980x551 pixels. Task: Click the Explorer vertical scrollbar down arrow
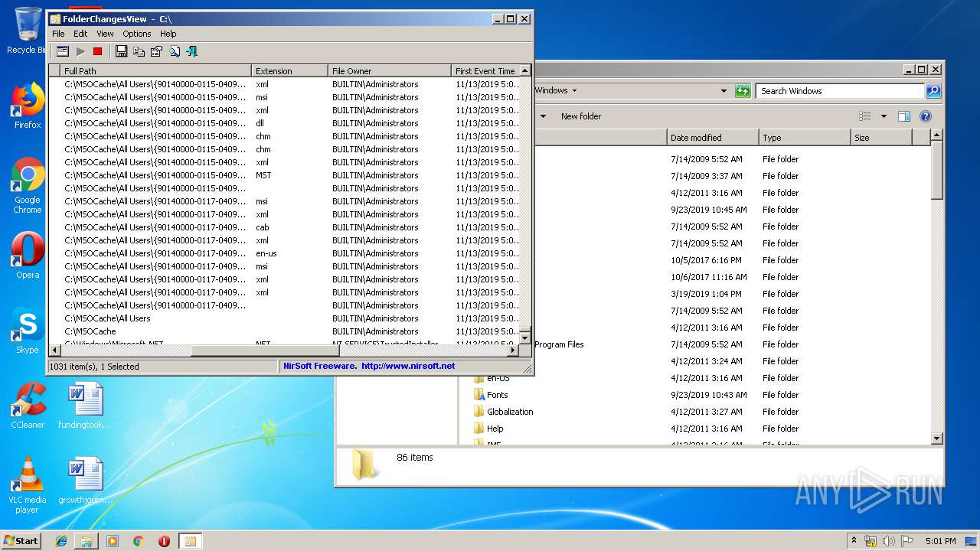936,439
